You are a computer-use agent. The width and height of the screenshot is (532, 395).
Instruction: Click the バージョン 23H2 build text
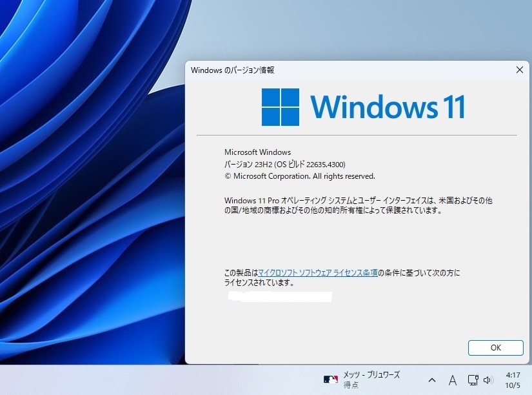pos(284,165)
